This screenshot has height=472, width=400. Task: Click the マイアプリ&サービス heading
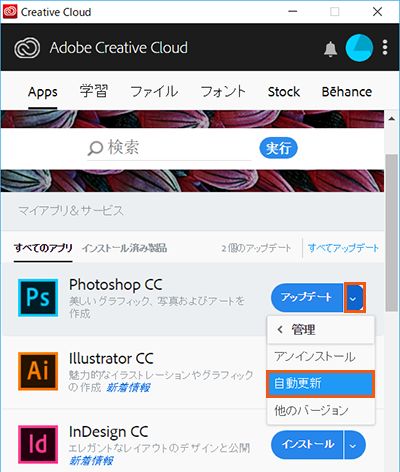click(71, 211)
